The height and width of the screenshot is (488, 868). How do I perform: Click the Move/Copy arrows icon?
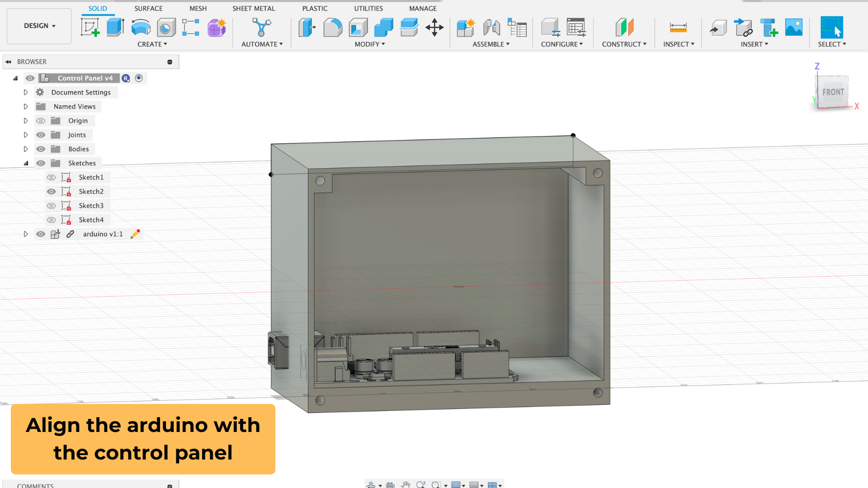pyautogui.click(x=434, y=28)
